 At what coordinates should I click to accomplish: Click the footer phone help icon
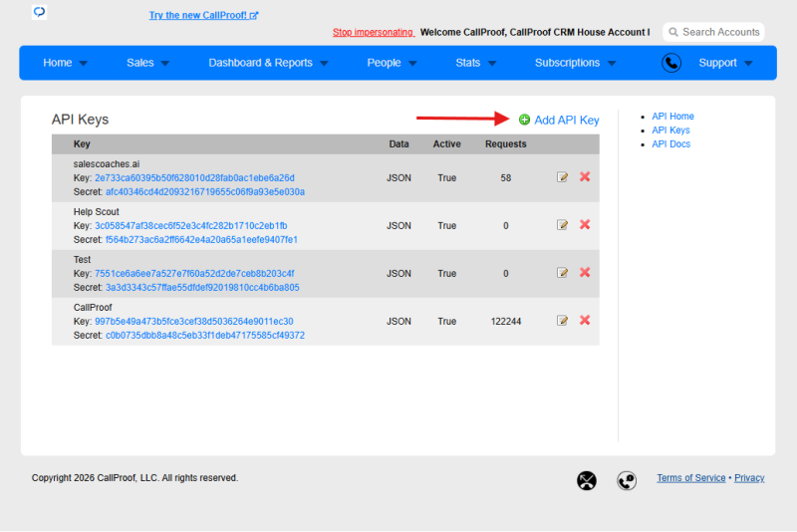627,480
